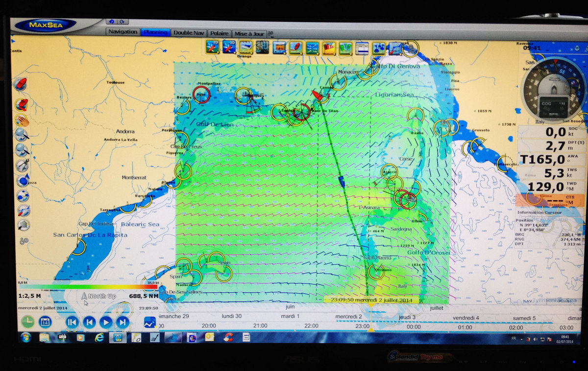Play the weather forecast animation
The image size is (588, 371).
coord(106,322)
